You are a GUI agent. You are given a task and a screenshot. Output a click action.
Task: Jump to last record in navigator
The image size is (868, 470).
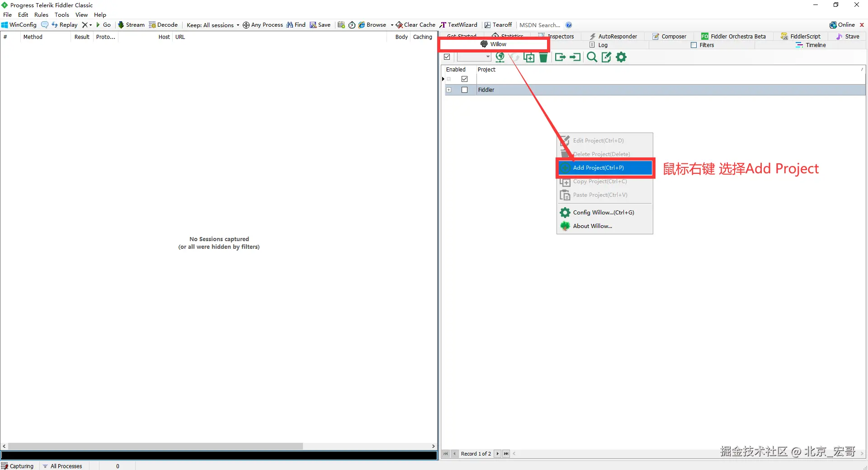[x=506, y=454]
